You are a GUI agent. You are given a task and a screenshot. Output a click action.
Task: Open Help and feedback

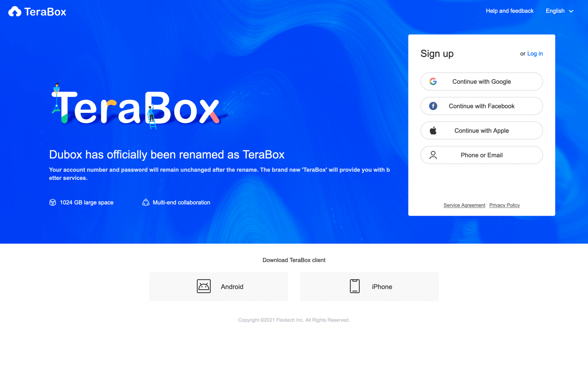[x=509, y=11]
